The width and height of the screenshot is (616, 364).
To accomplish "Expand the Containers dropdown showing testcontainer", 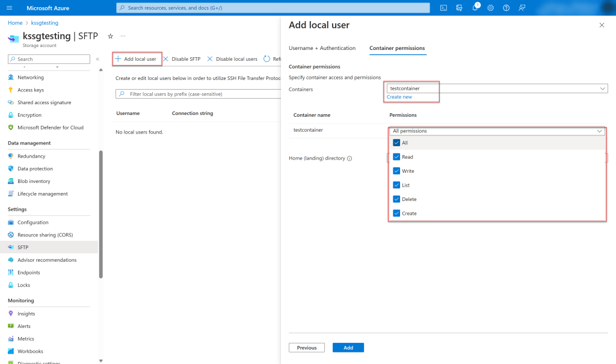I will tap(602, 88).
